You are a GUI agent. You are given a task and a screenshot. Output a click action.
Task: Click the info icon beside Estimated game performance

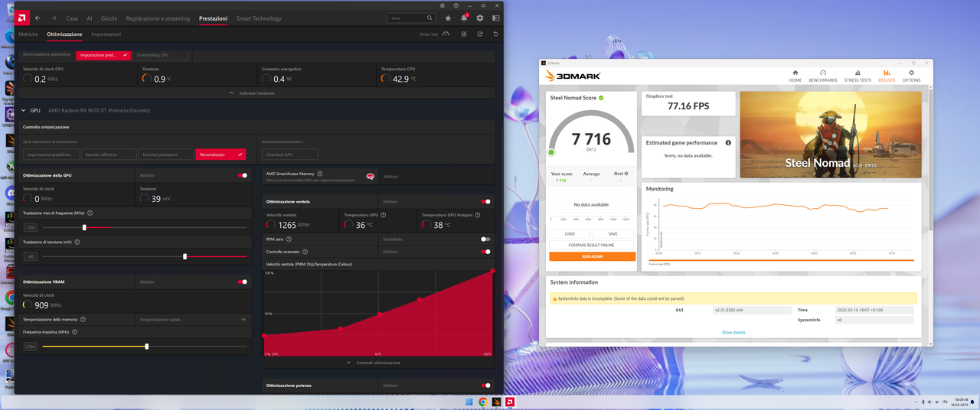728,142
